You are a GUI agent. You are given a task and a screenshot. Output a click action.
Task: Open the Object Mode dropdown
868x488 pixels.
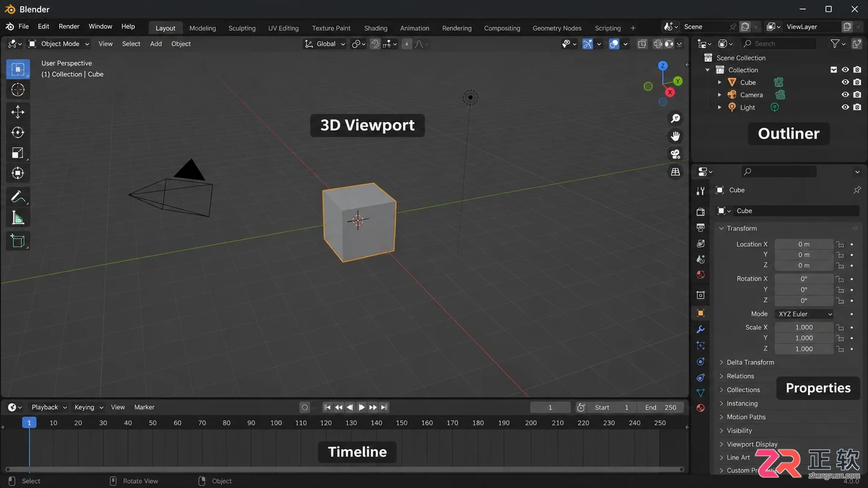click(58, 44)
